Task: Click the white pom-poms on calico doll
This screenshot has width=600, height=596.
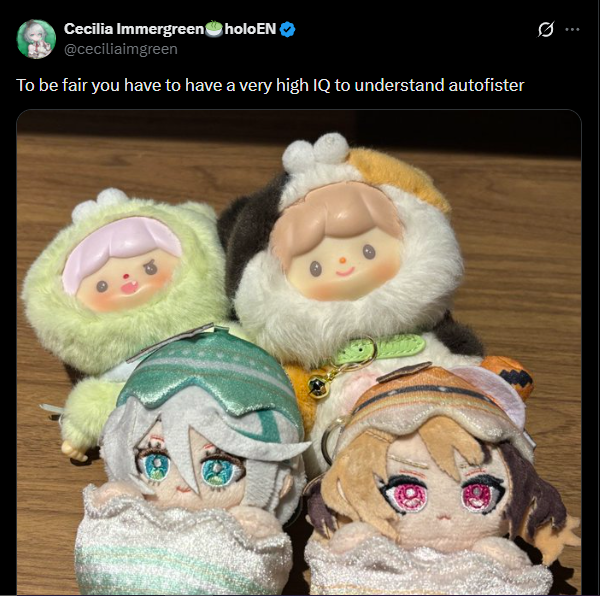Action: click(x=316, y=151)
